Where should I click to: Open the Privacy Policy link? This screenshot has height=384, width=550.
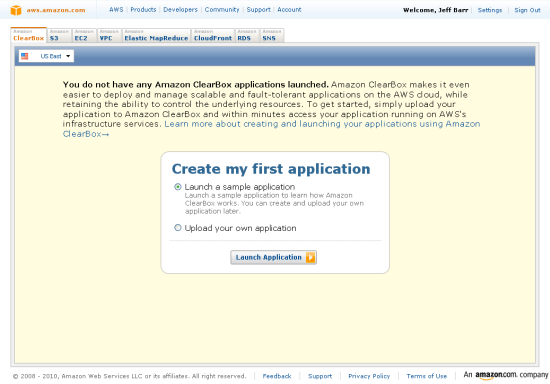(x=369, y=376)
